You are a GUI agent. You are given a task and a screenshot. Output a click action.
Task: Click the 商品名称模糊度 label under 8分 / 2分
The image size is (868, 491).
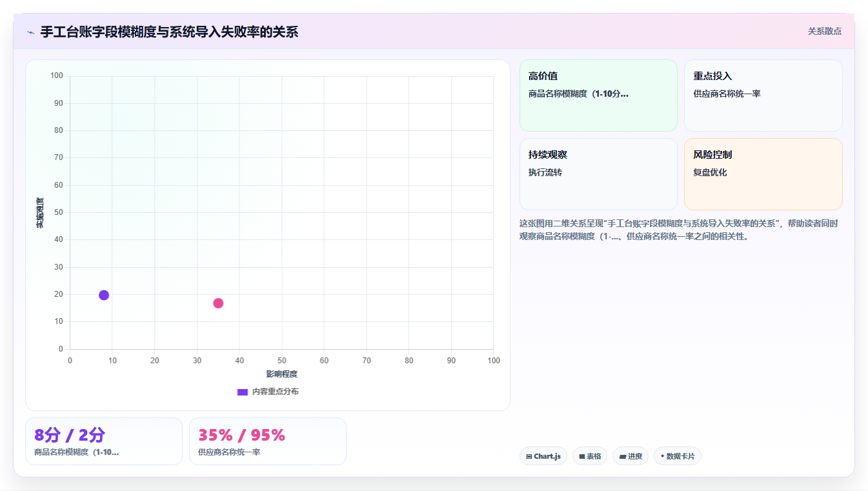(76, 452)
